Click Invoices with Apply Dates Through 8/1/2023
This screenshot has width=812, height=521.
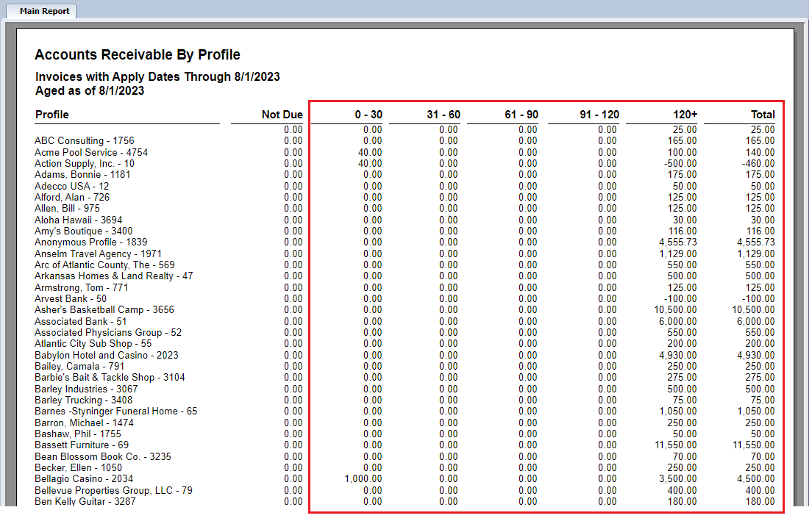click(x=157, y=77)
